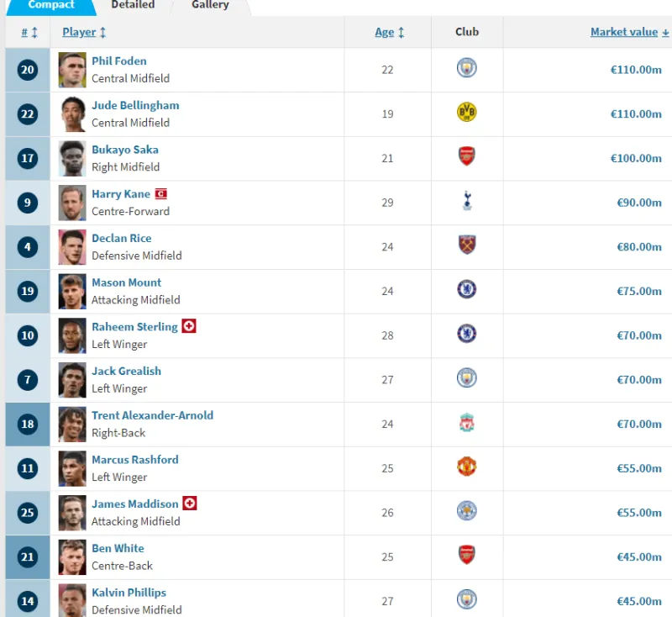
Task: Click red captain badge next to Harry Kane
Action: click(160, 194)
